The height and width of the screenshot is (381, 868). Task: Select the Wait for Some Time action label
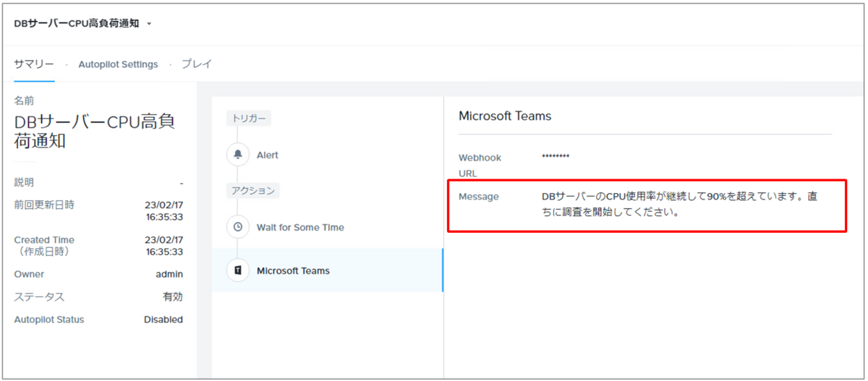pos(300,227)
